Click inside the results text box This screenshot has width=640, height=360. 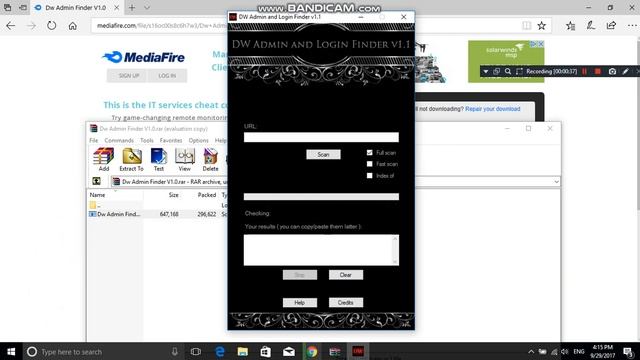(318, 250)
